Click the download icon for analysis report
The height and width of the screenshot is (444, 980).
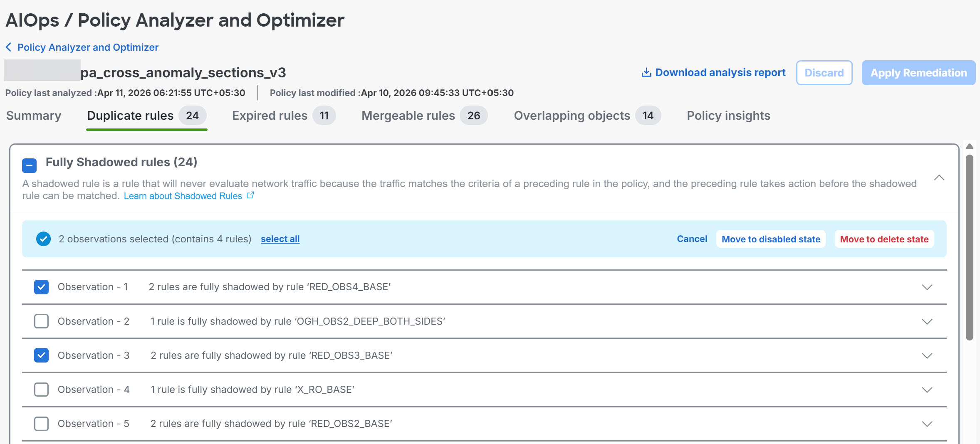pos(646,73)
